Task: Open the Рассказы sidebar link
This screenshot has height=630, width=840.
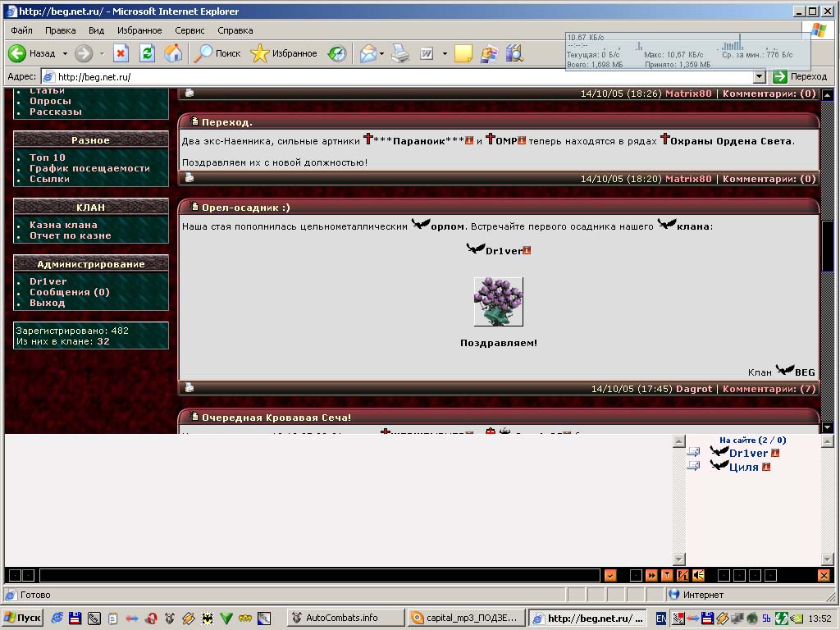Action: [56, 112]
